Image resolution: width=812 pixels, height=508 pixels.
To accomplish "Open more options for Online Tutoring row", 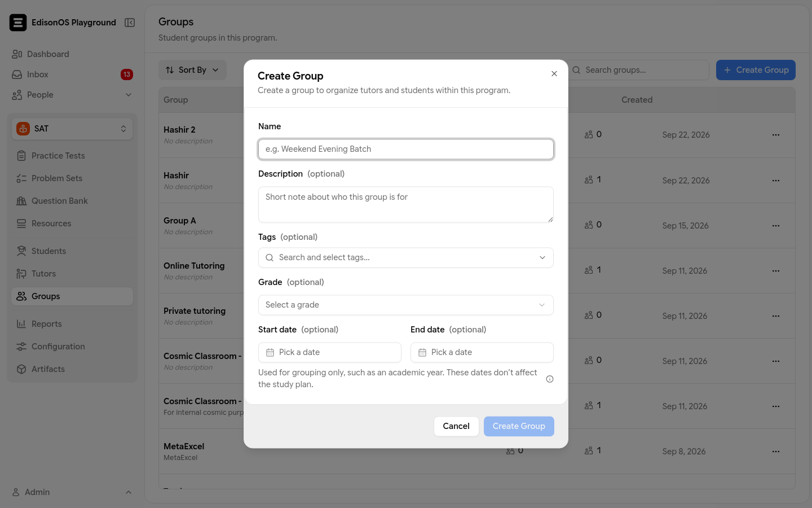I will (x=776, y=271).
